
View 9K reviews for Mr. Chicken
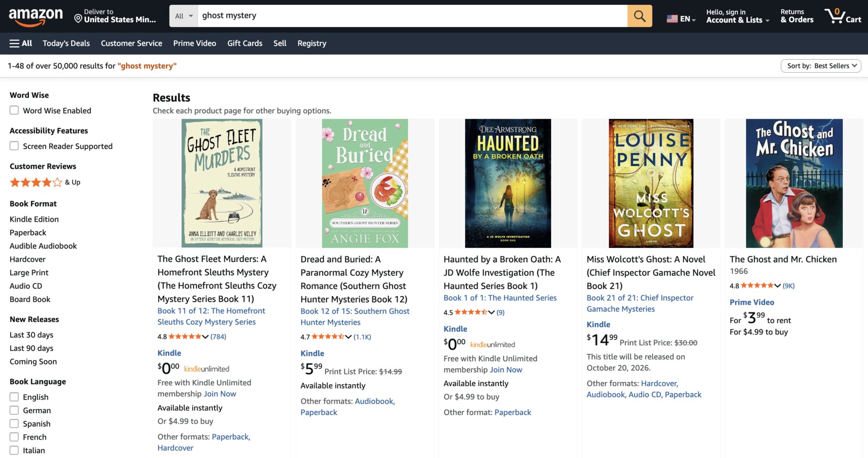[x=789, y=286]
